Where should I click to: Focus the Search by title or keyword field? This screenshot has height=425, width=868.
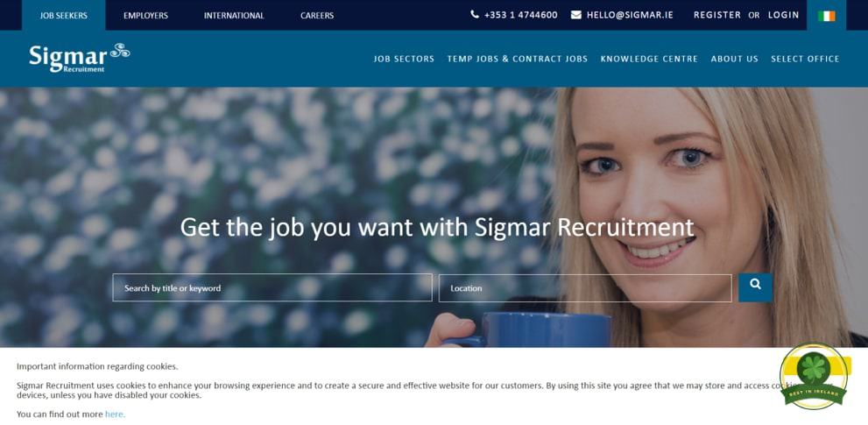pos(272,287)
